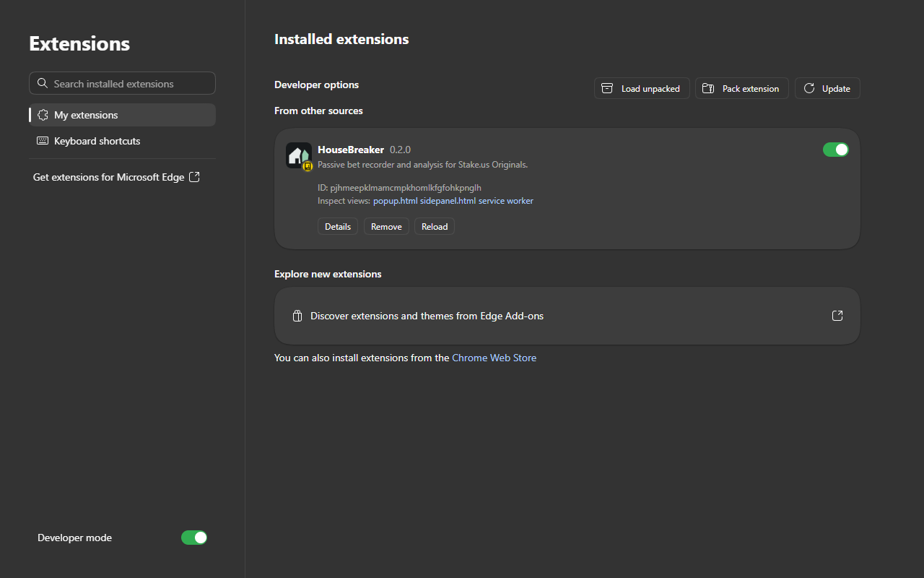Open HouseBreaker Details
This screenshot has width=924, height=578.
[x=338, y=226]
